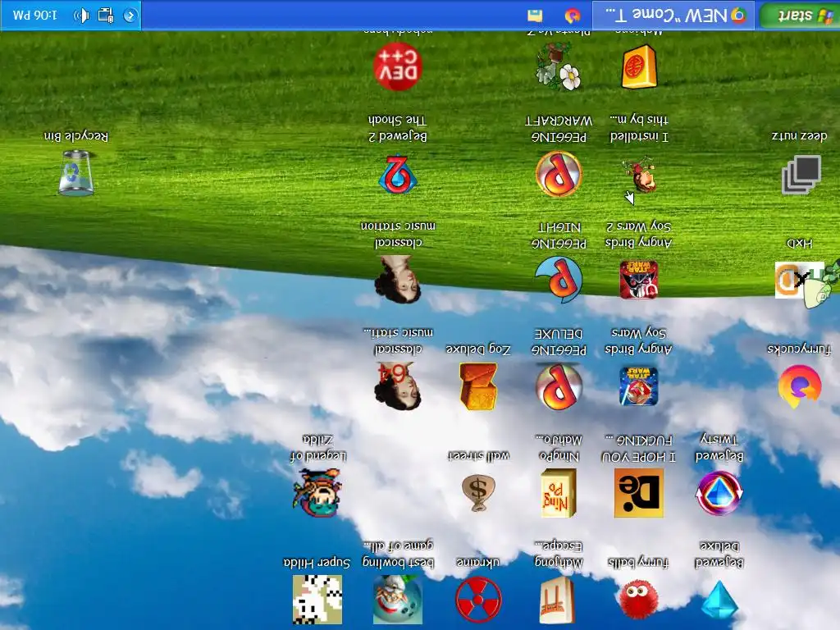This screenshot has width=840, height=630.
Task: Select the wall street money bag icon
Action: pos(478,492)
